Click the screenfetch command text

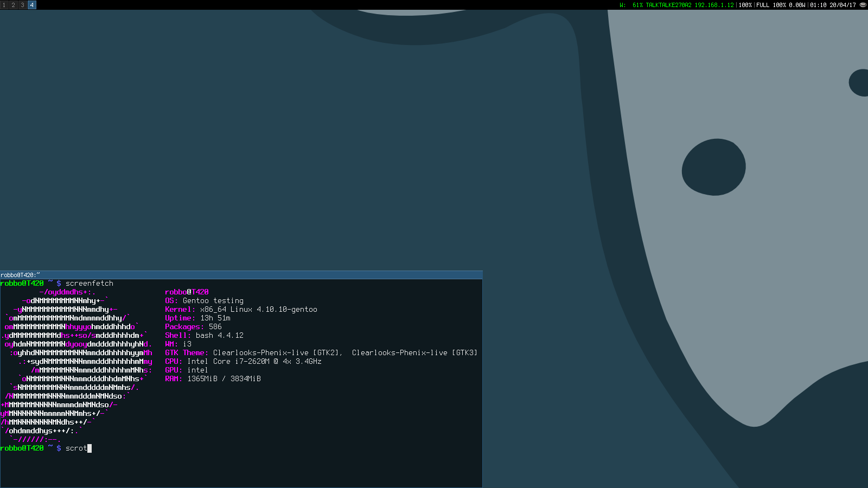90,284
